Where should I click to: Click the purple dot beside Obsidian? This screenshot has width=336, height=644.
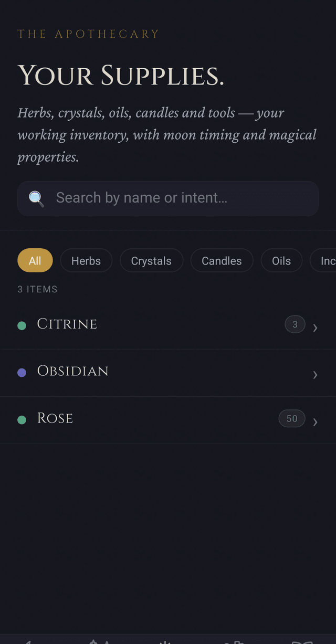coord(22,373)
